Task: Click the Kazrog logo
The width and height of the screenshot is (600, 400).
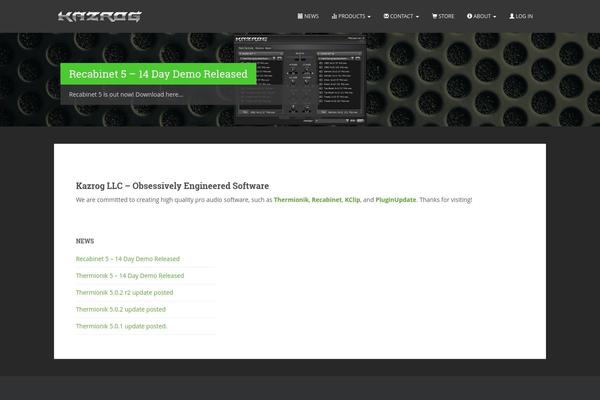Action: coord(99,16)
